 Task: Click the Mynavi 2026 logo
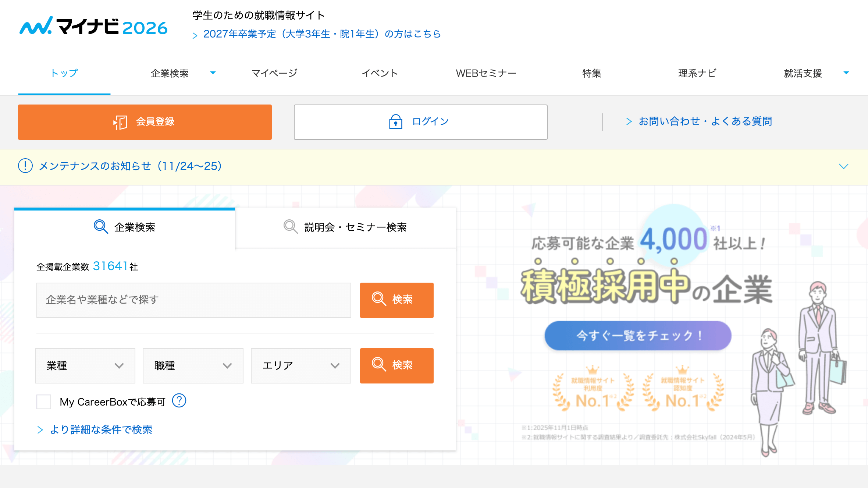click(93, 26)
